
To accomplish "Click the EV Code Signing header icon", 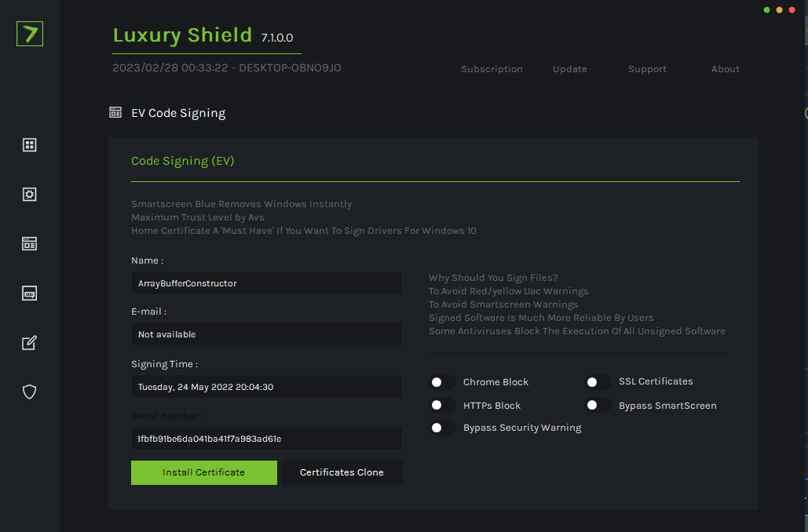I will tap(115, 111).
